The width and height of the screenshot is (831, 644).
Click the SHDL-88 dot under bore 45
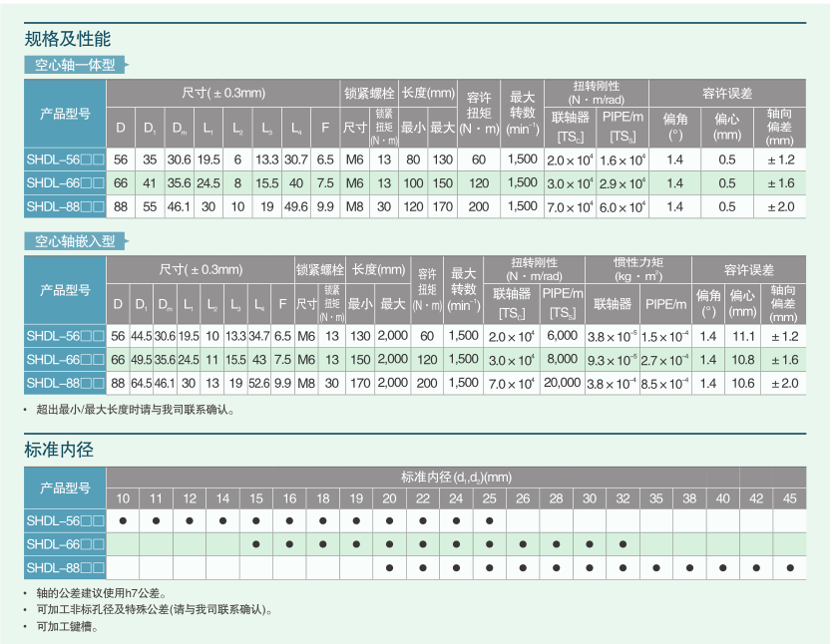pos(790,568)
